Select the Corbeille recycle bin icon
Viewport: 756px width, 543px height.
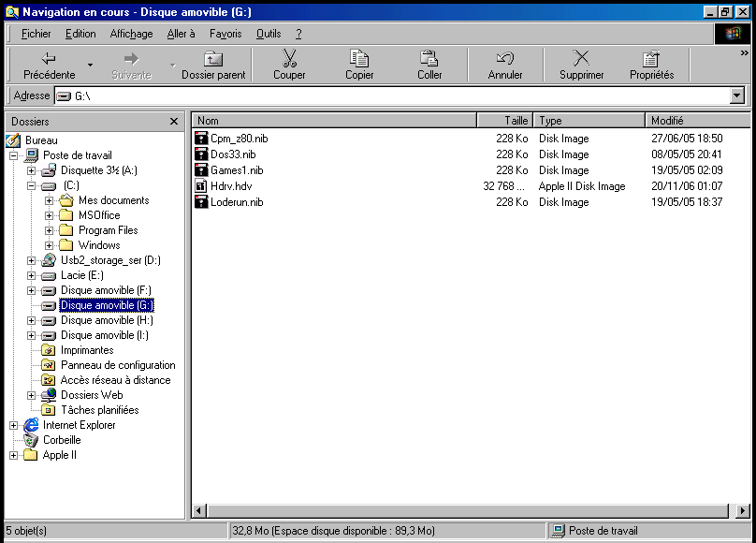31,440
